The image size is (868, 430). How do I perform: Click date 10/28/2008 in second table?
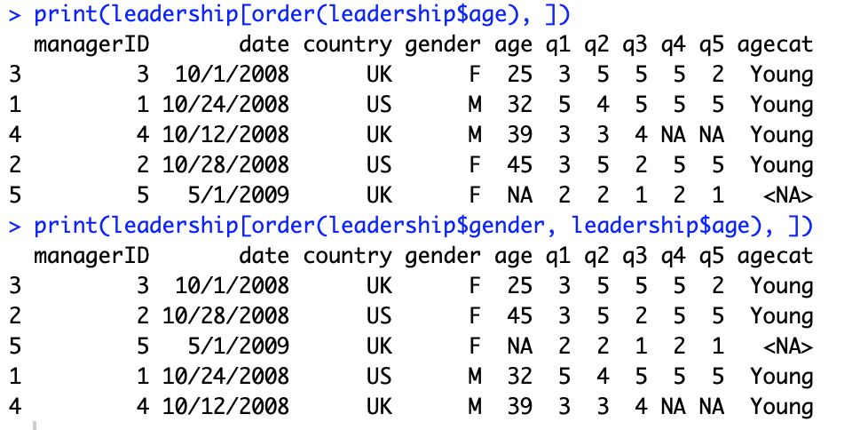pos(225,316)
